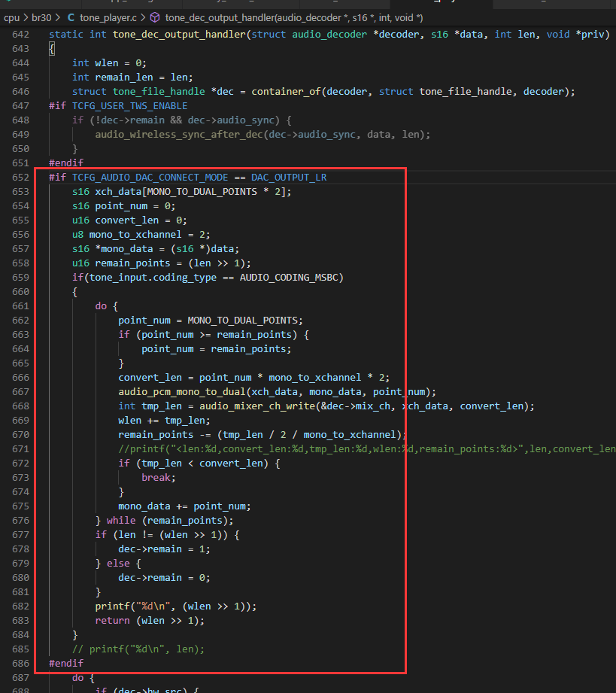This screenshot has height=693, width=616.
Task: Click "u8 mono_to_xchannel = 2;" declaration
Action: tap(141, 235)
